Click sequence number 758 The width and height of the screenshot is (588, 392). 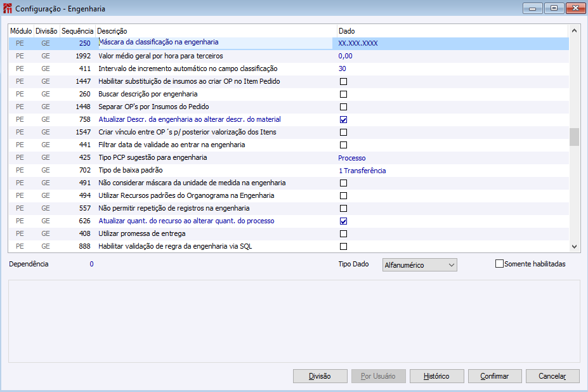pyautogui.click(x=85, y=119)
